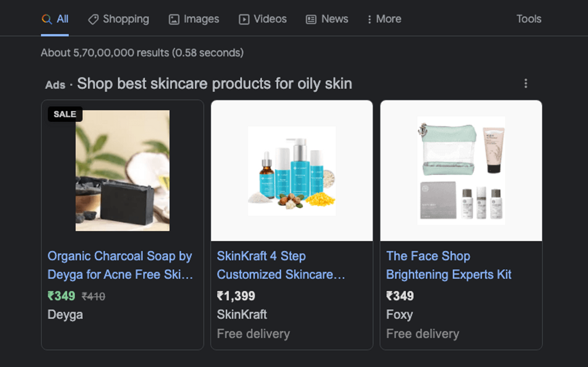Click the Foxy seller name
588x367 pixels.
399,315
